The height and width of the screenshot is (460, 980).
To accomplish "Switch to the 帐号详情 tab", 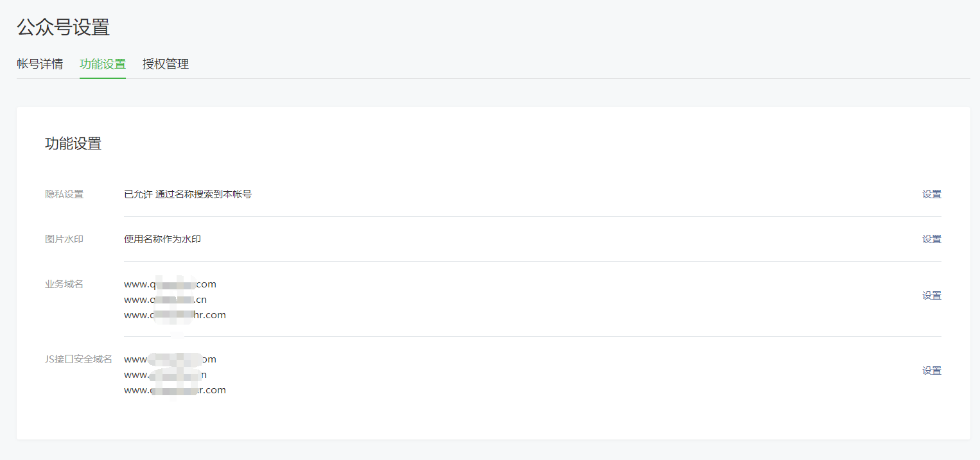I will pyautogui.click(x=40, y=64).
